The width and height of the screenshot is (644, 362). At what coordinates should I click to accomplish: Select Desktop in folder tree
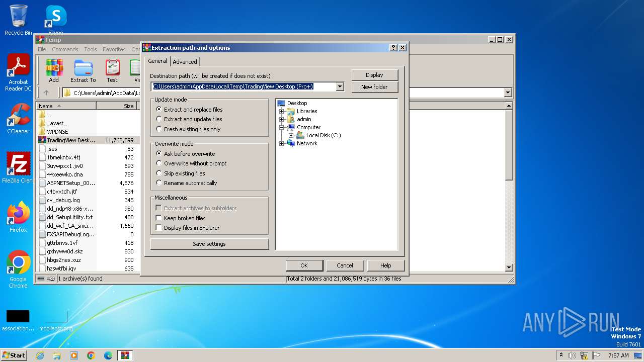pyautogui.click(x=297, y=103)
